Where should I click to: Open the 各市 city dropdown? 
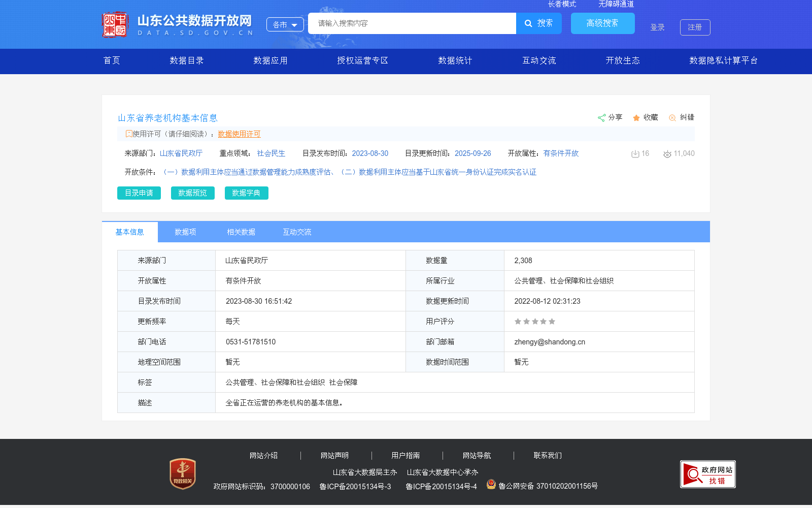pyautogui.click(x=285, y=24)
